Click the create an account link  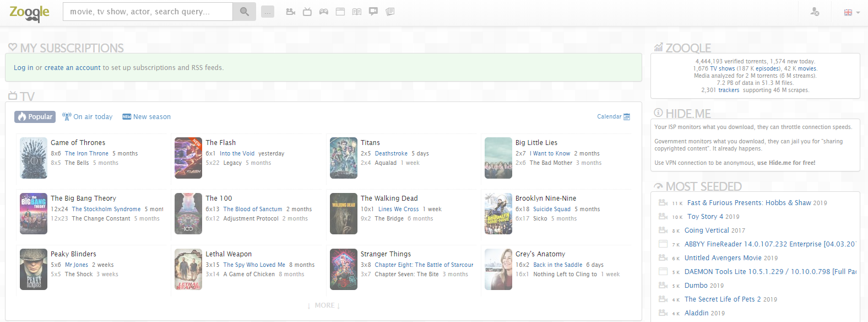73,68
